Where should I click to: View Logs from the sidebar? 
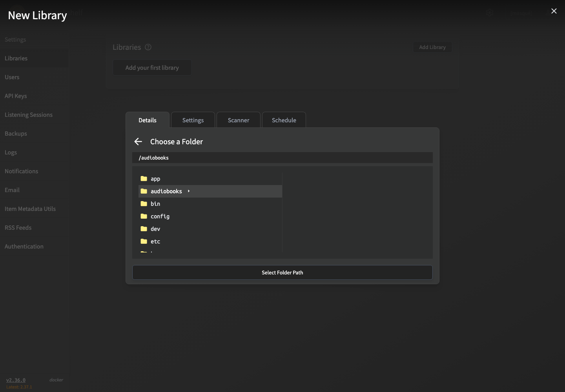coord(35,152)
